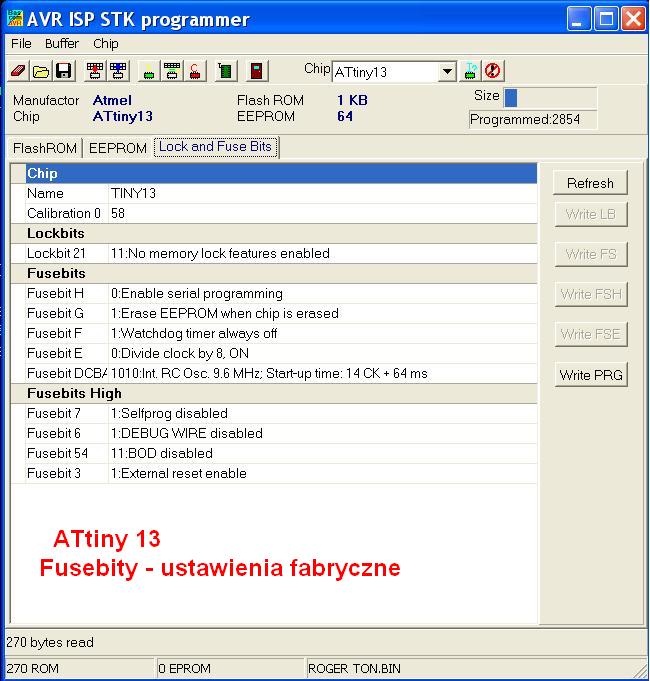Click the Fusebits High section header

[x=274, y=393]
